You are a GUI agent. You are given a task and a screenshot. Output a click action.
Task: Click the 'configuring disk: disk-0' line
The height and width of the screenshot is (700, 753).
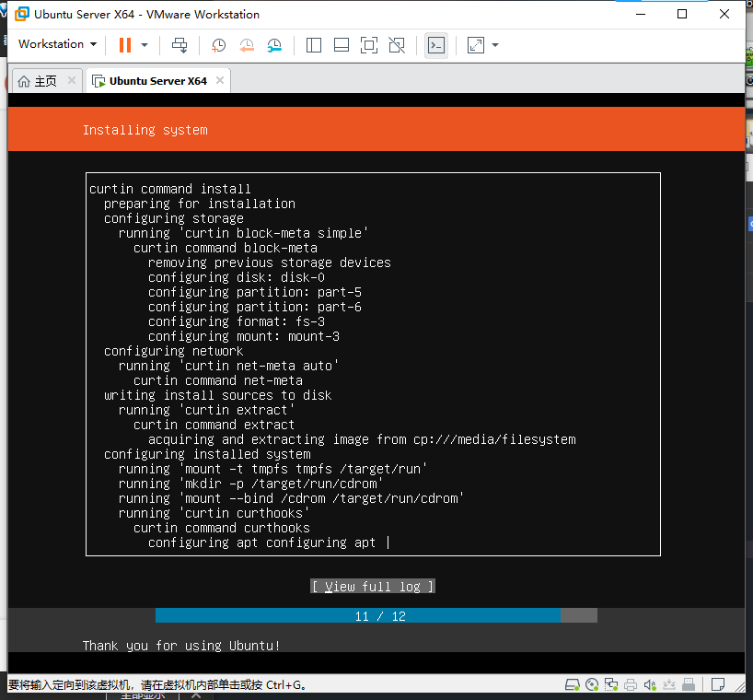point(237,277)
